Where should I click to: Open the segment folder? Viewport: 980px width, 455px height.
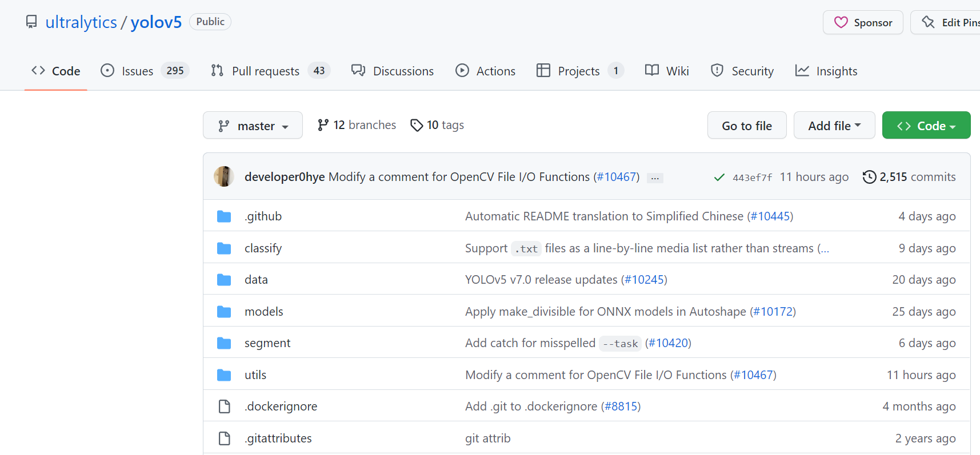tap(267, 343)
